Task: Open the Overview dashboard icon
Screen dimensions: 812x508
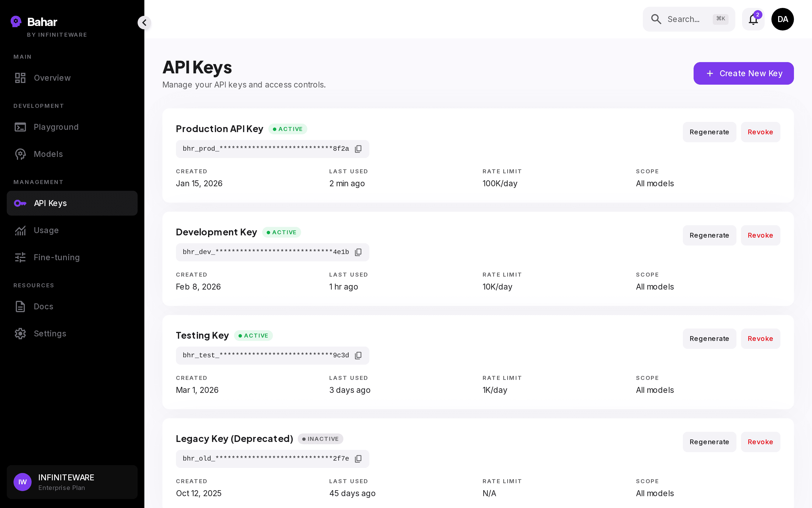Action: click(20, 78)
